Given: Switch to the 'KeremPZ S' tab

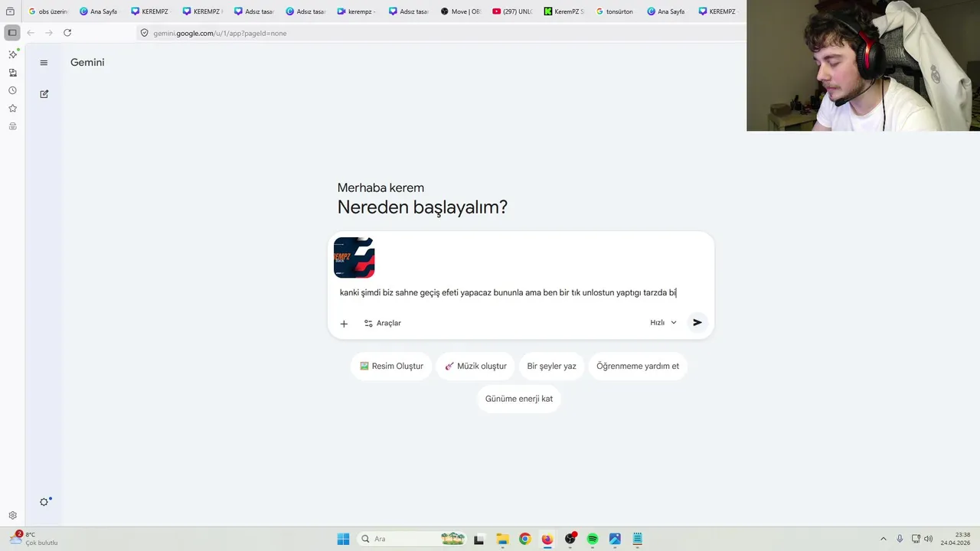Looking at the screenshot, I should coord(563,11).
